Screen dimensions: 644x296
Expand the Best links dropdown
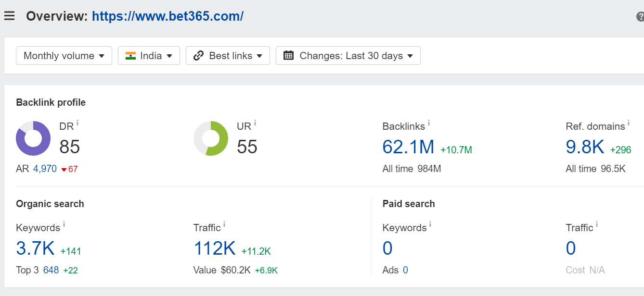coord(228,56)
